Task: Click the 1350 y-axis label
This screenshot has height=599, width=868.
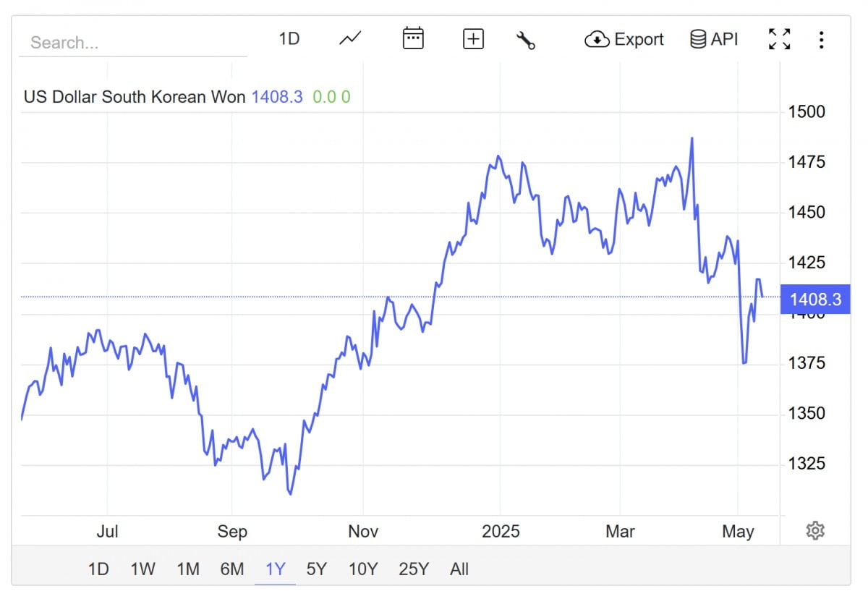Action: coord(807,414)
